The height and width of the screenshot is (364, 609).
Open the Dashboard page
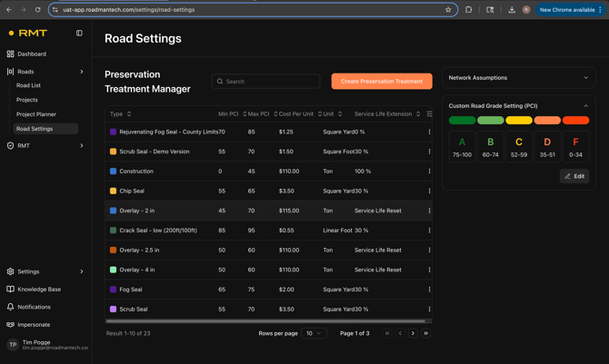pos(32,54)
